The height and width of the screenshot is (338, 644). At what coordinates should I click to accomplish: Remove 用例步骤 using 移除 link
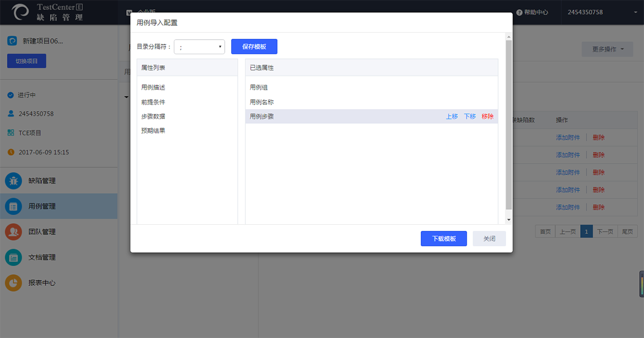pyautogui.click(x=487, y=116)
